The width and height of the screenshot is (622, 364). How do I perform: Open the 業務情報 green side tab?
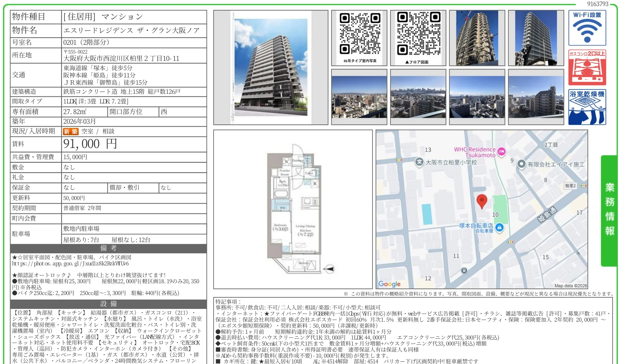pos(609,210)
